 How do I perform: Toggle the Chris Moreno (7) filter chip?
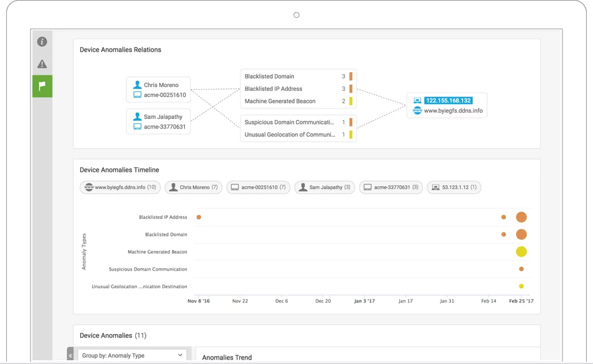192,187
